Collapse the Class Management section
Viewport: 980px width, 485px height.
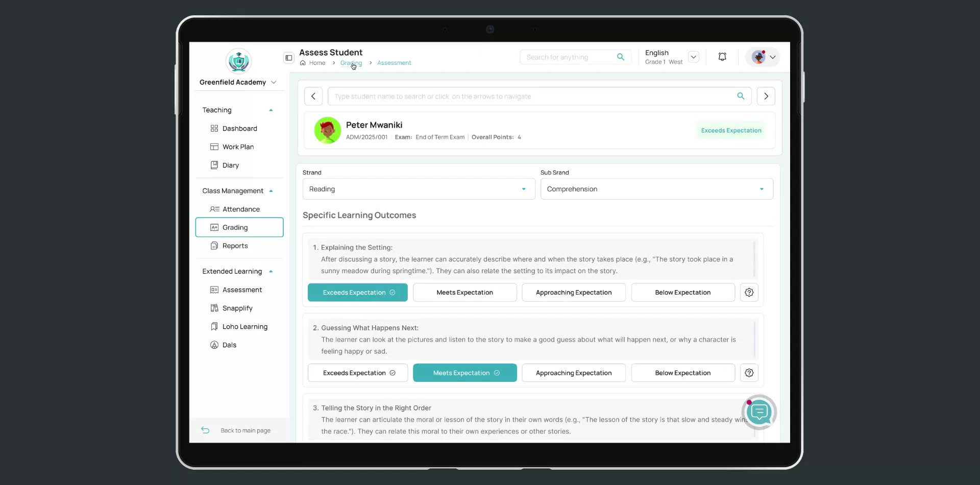[271, 190]
